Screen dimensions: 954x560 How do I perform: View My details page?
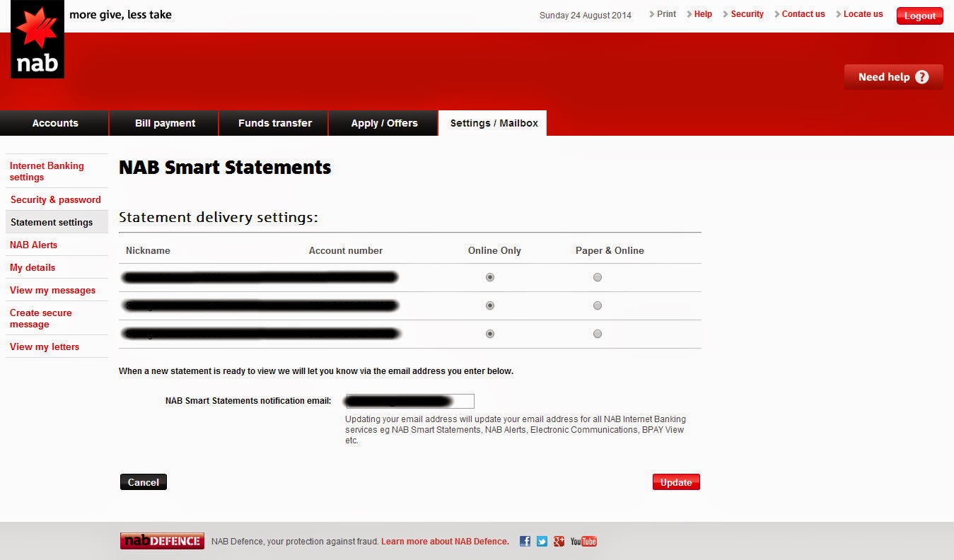point(33,267)
